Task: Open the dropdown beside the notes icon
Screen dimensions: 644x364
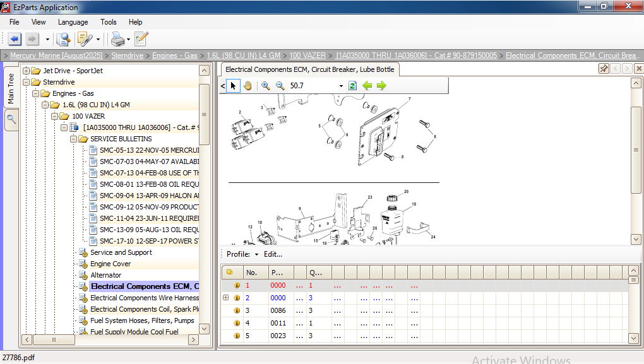Action: [98, 40]
